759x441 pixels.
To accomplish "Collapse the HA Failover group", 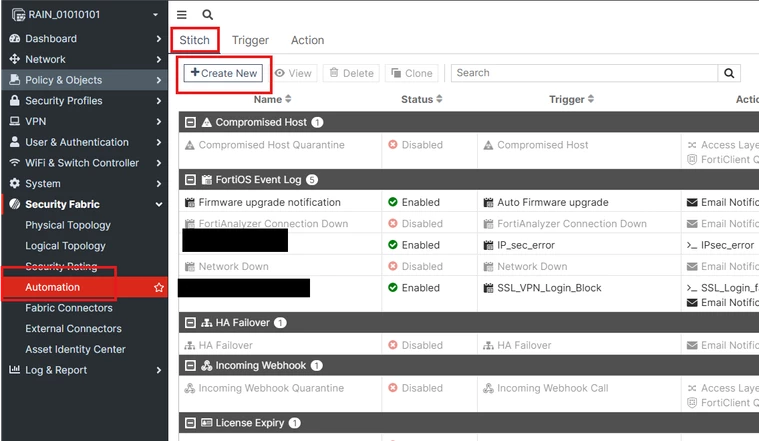I will pyautogui.click(x=191, y=323).
